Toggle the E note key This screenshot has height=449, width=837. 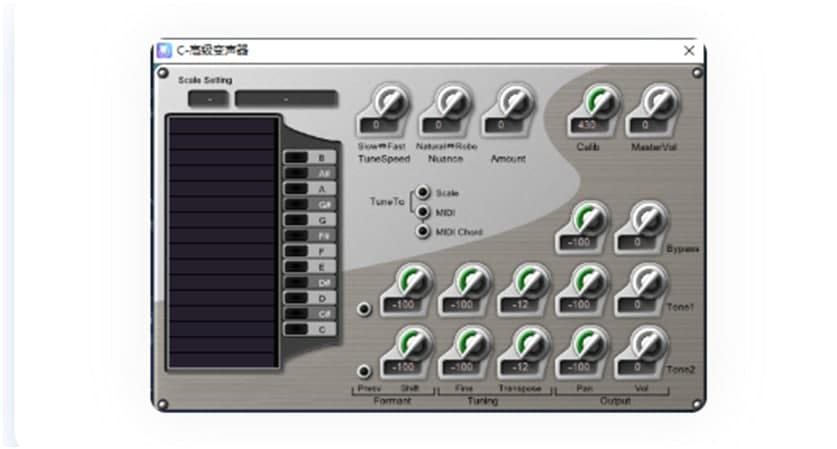310,266
